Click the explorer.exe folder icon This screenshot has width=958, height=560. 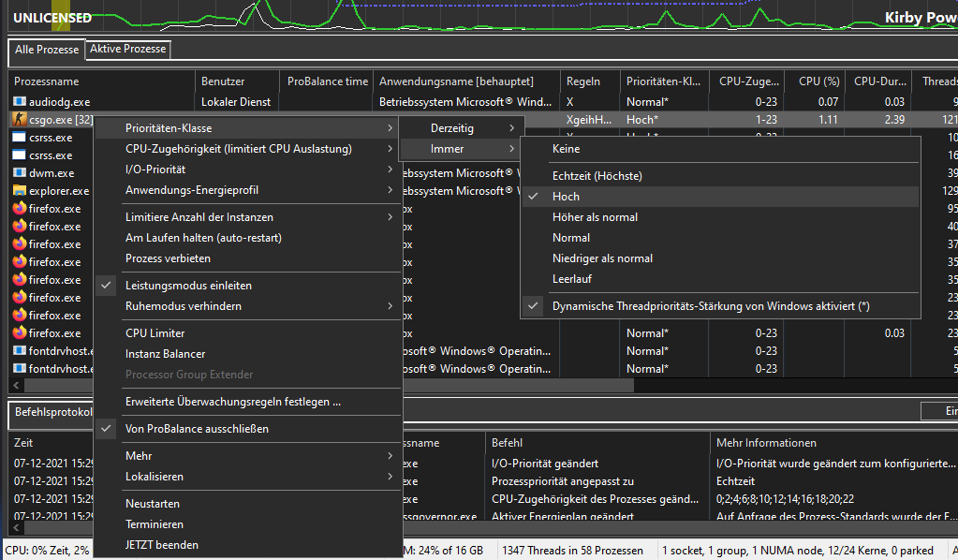coord(20,190)
